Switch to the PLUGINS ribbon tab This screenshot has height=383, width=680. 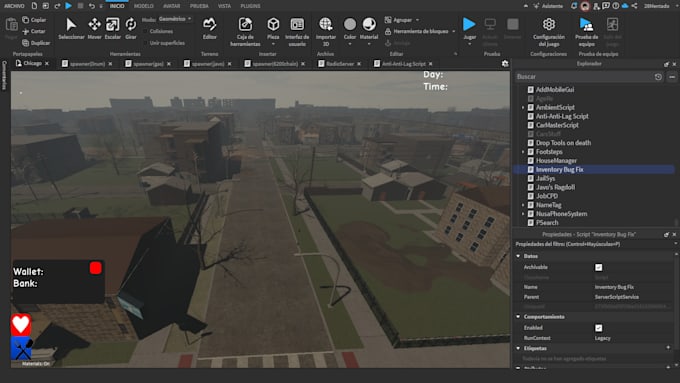(250, 6)
